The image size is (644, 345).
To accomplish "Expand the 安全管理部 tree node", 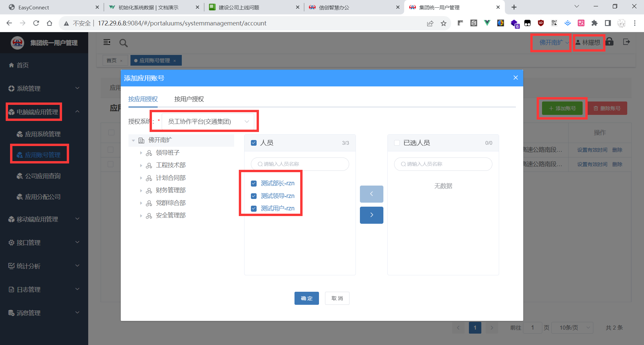I will (x=141, y=216).
